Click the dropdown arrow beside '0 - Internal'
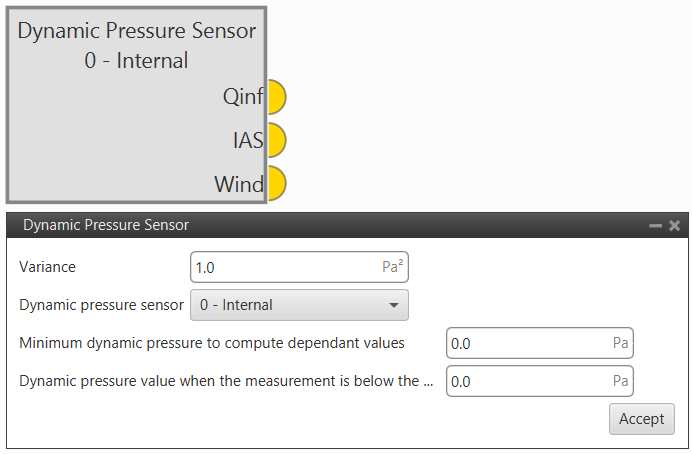The image size is (692, 454). coord(393,305)
